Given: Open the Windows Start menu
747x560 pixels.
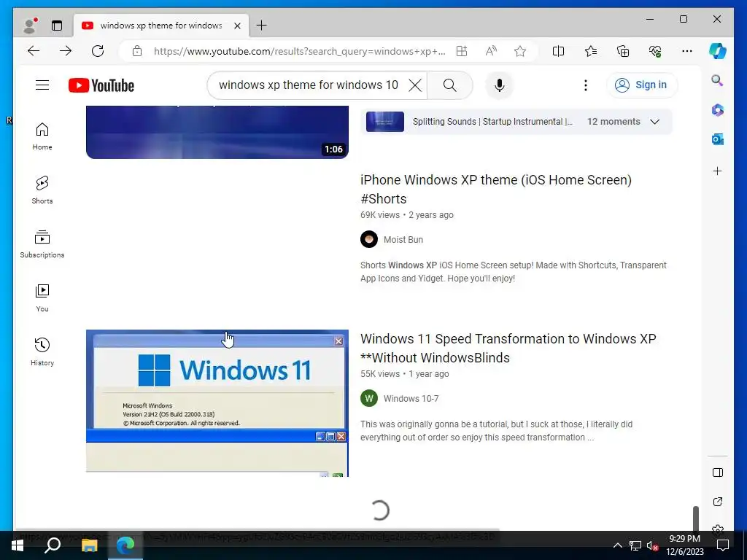Looking at the screenshot, I should point(18,545).
